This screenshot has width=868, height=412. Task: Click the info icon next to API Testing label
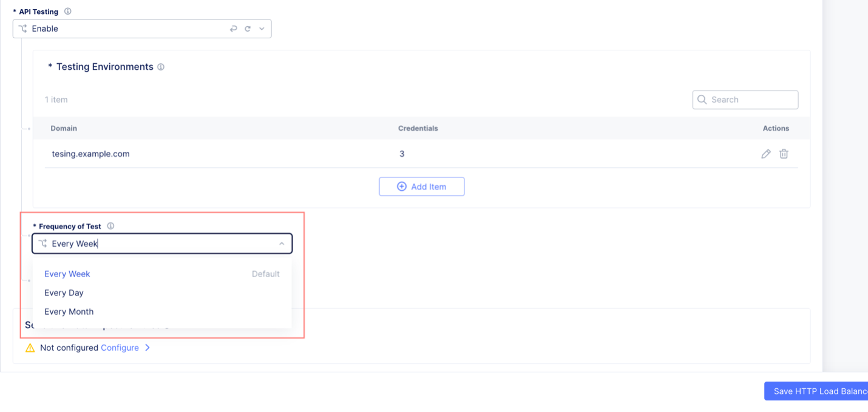tap(67, 11)
